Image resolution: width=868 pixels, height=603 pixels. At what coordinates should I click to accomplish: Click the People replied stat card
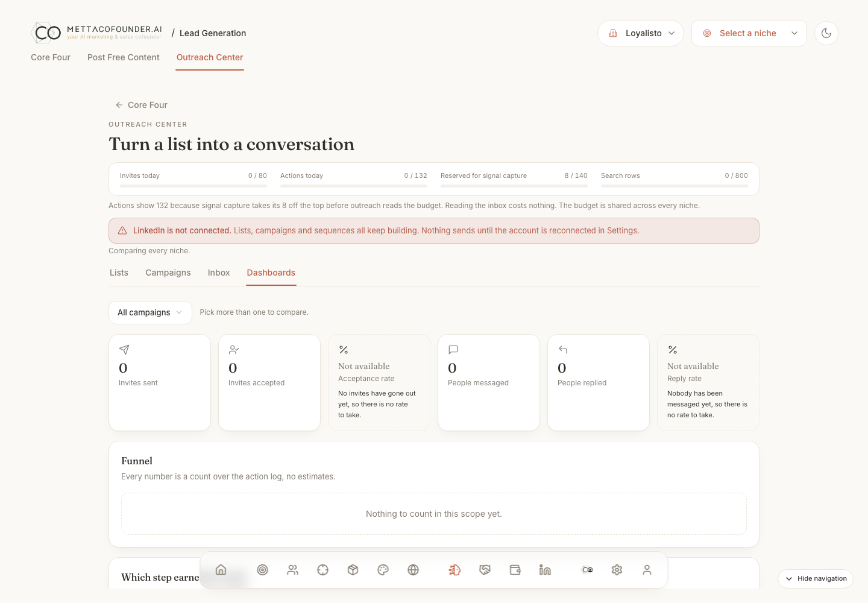(x=599, y=383)
